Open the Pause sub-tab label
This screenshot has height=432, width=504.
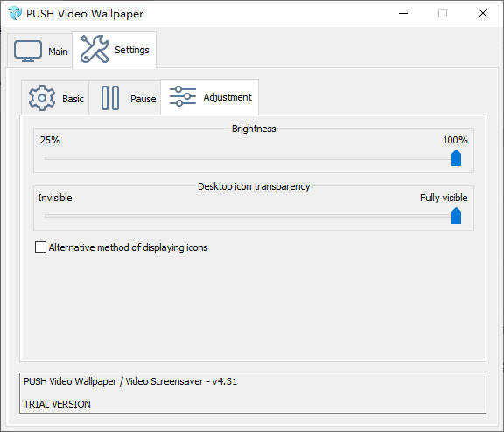coord(143,99)
